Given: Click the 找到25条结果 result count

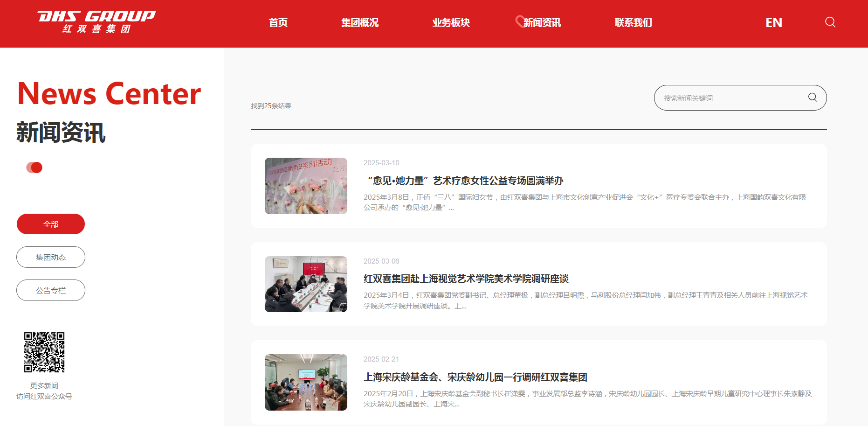Looking at the screenshot, I should point(271,106).
